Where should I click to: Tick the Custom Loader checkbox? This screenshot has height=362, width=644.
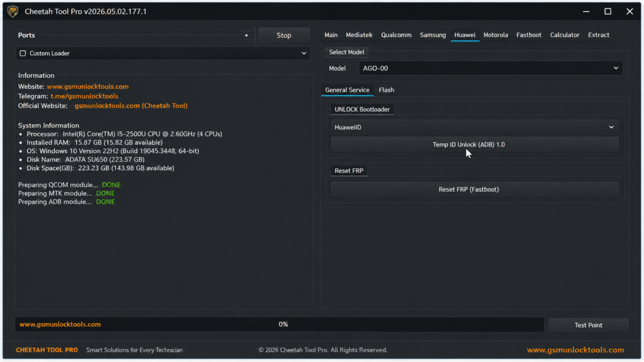pyautogui.click(x=23, y=53)
